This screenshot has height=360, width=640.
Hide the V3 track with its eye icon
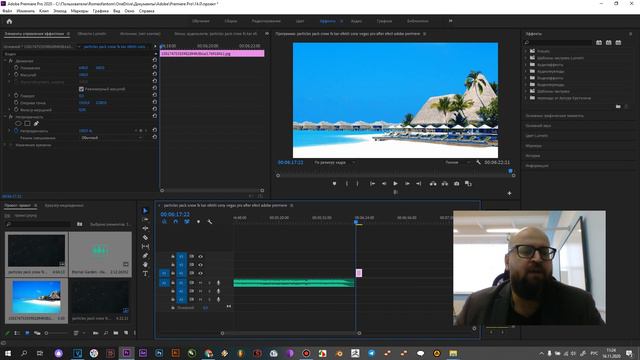[200, 256]
